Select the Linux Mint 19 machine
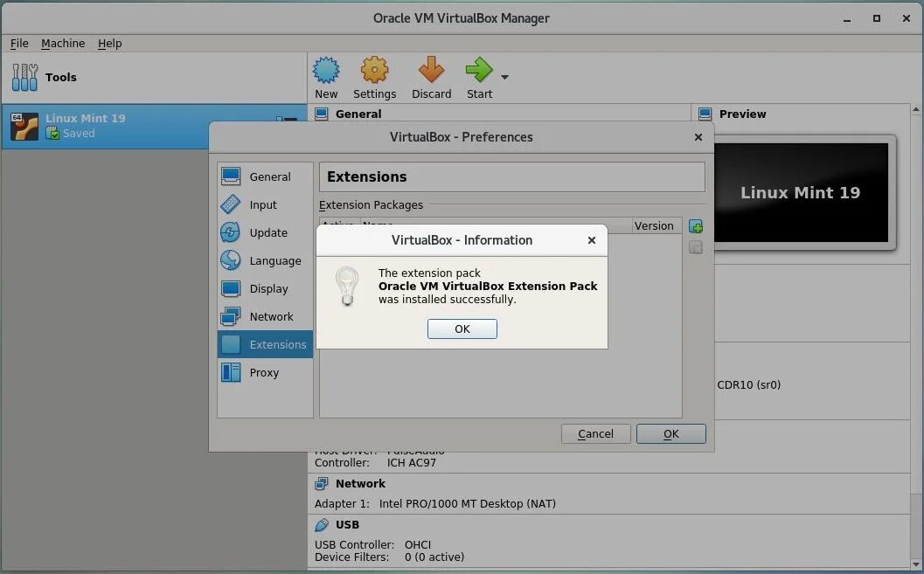 pos(155,126)
